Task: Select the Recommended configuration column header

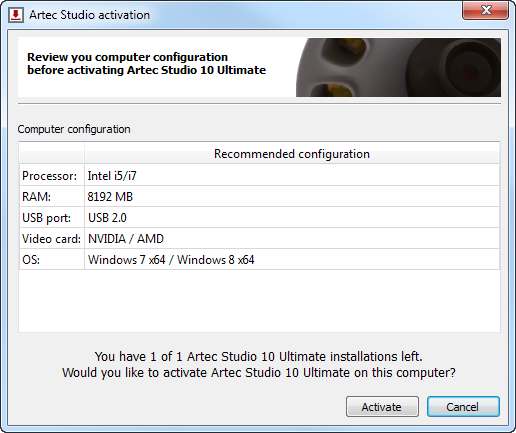Action: coord(292,154)
